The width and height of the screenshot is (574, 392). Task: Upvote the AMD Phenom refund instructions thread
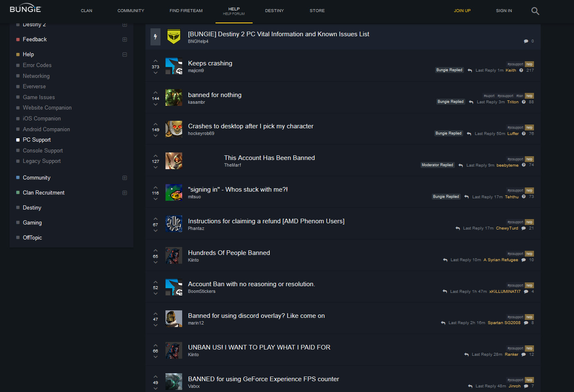155,219
